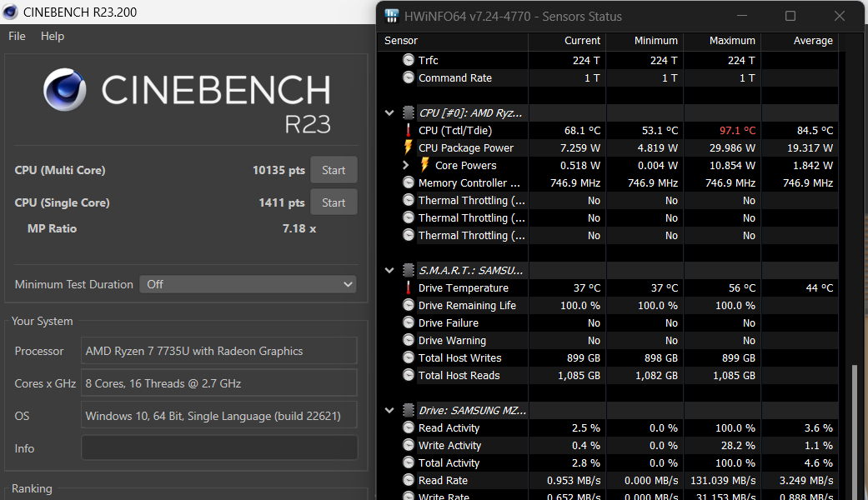Click the CPU (Tctl/Tdie) thermometer icon
The width and height of the screenshot is (868, 500).
point(409,130)
